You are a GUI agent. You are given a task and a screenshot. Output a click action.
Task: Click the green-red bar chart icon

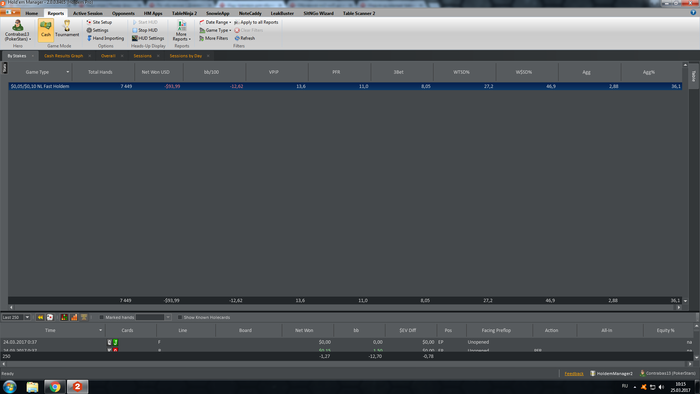coord(64,317)
